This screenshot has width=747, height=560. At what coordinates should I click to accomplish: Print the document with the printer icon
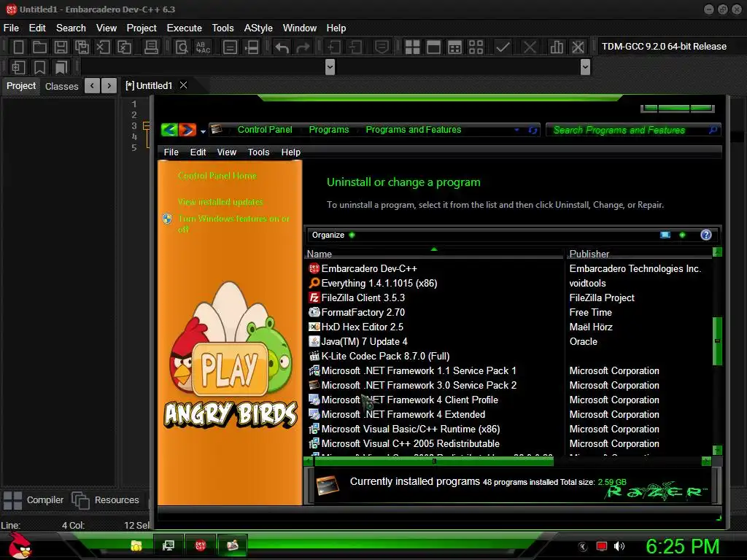point(151,47)
